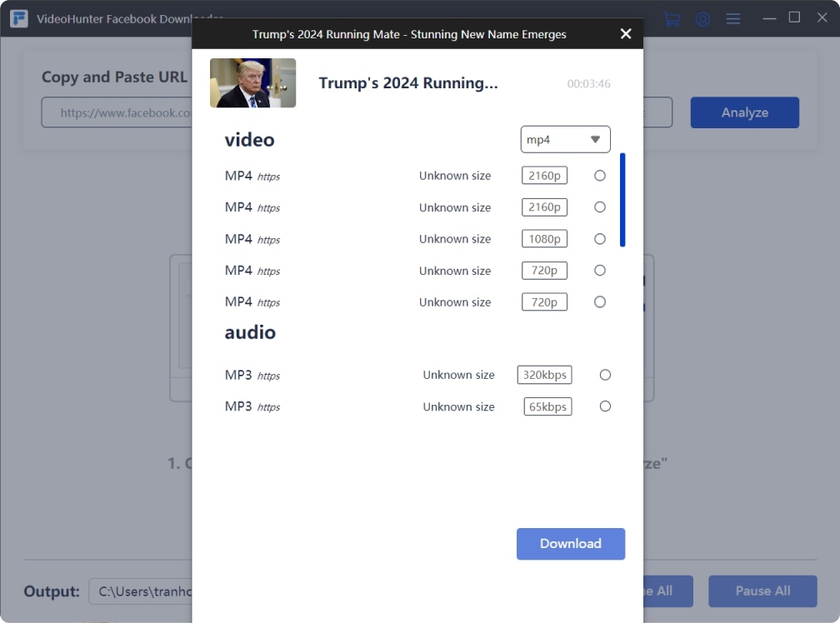Click the VideoHunter app logo icon
This screenshot has width=840, height=623.
pyautogui.click(x=18, y=18)
